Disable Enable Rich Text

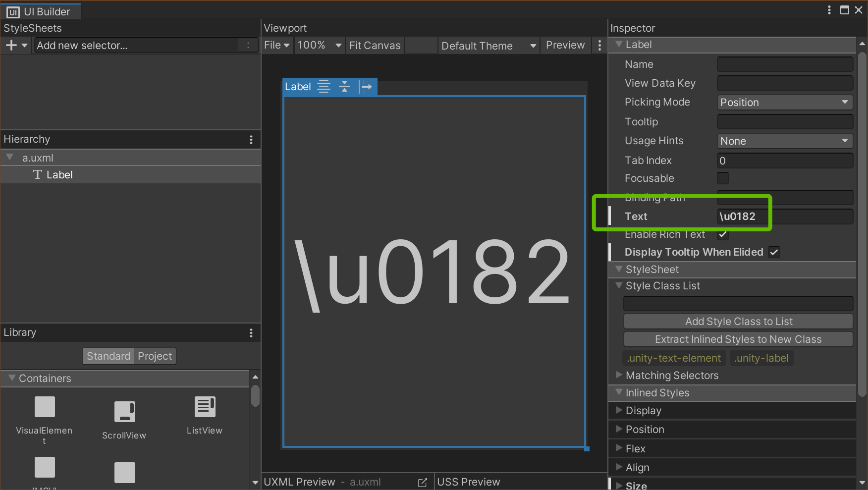point(722,234)
